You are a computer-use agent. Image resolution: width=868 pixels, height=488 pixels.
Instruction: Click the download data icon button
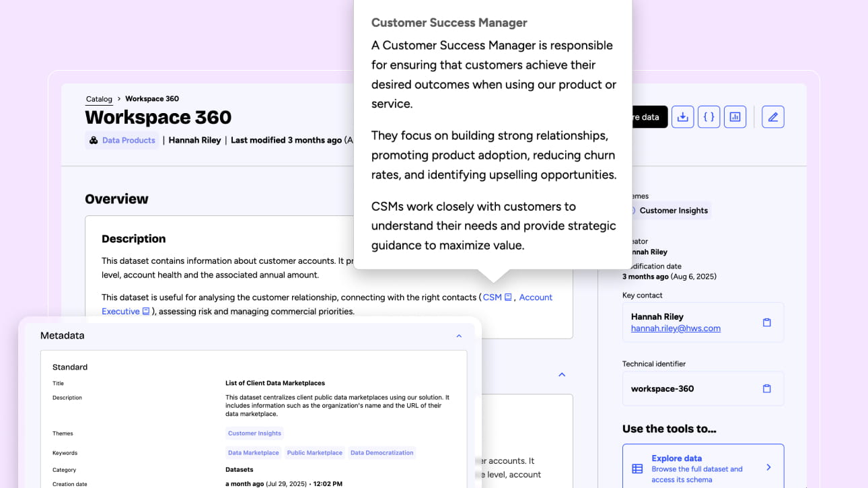coord(682,117)
